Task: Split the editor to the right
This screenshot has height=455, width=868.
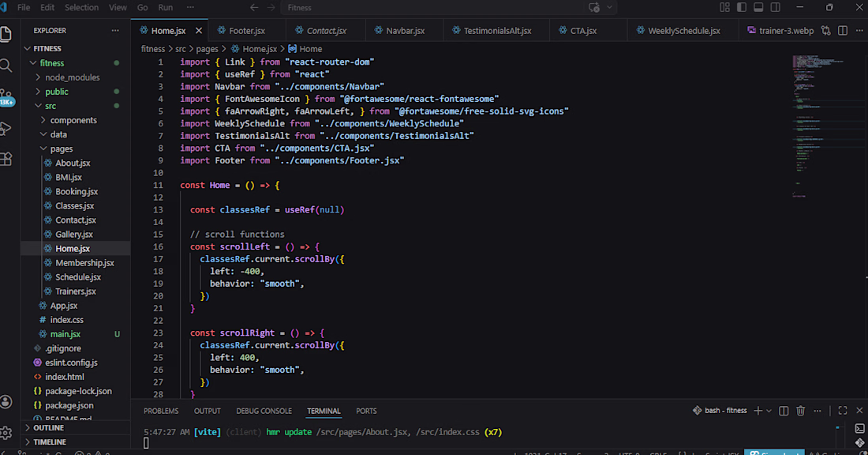Action: point(843,31)
